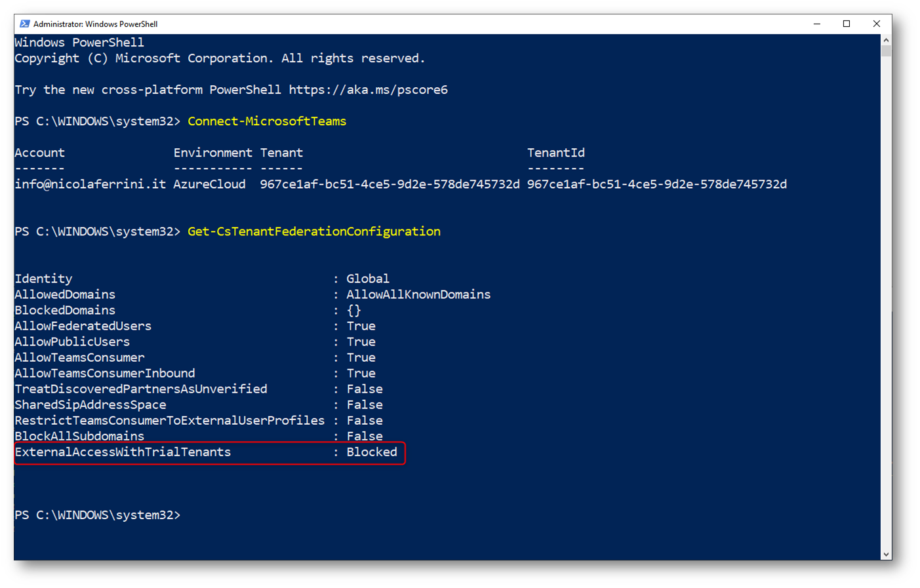
Task: Click the Connect-MicrosoftTeams command text
Action: click(267, 121)
